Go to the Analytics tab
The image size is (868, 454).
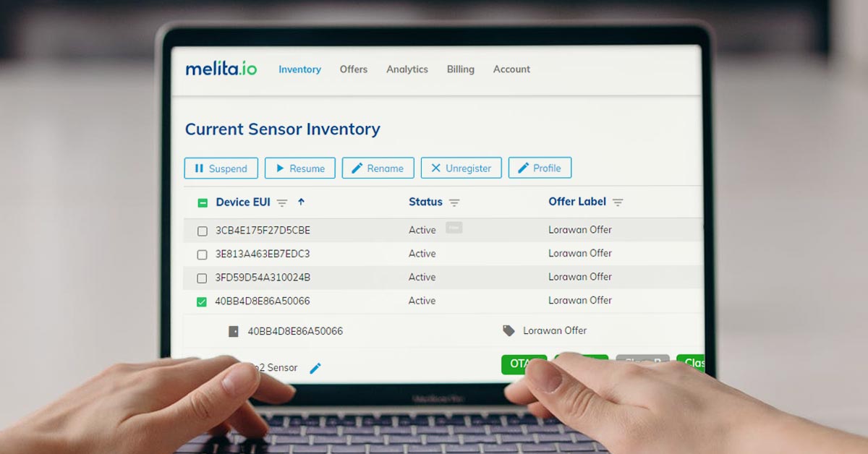[407, 69]
